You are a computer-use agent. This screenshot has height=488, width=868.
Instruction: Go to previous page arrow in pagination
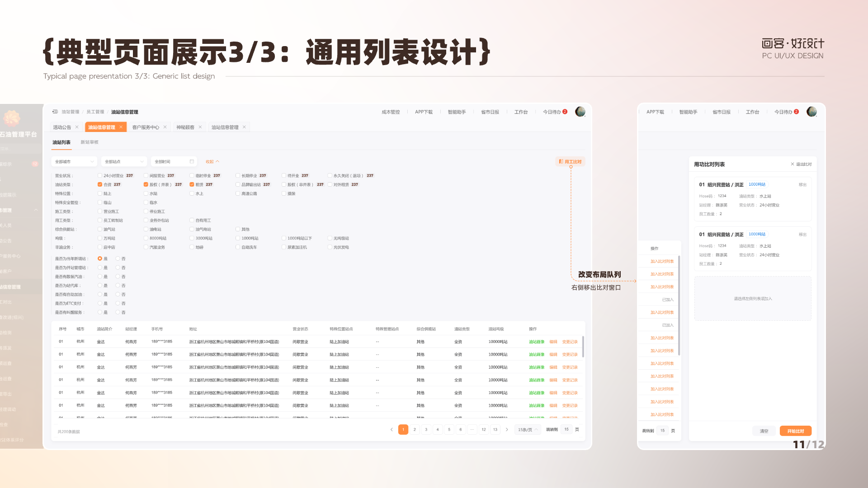pos(392,430)
